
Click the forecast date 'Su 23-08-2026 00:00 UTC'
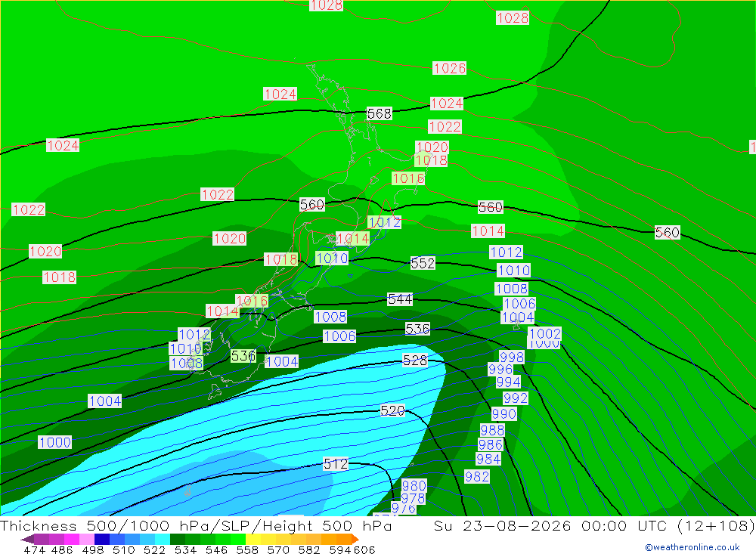point(550,526)
